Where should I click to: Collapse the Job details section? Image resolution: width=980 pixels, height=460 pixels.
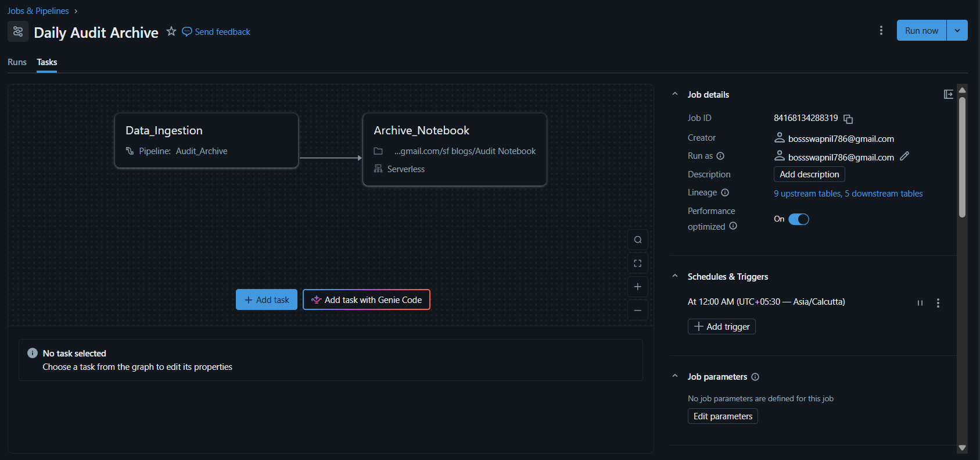(x=675, y=94)
